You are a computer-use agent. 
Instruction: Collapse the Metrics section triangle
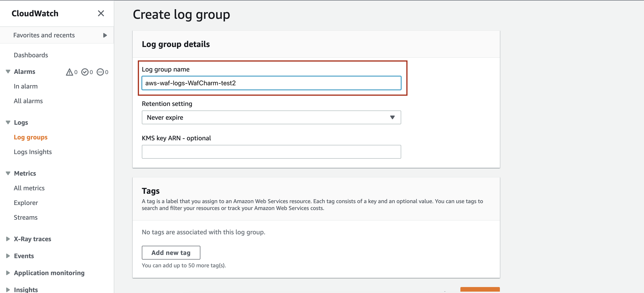8,173
